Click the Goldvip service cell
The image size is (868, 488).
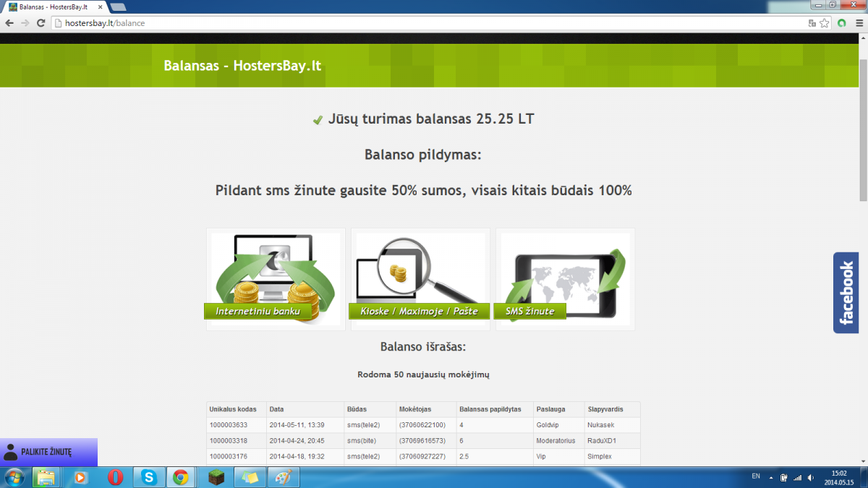tap(548, 425)
